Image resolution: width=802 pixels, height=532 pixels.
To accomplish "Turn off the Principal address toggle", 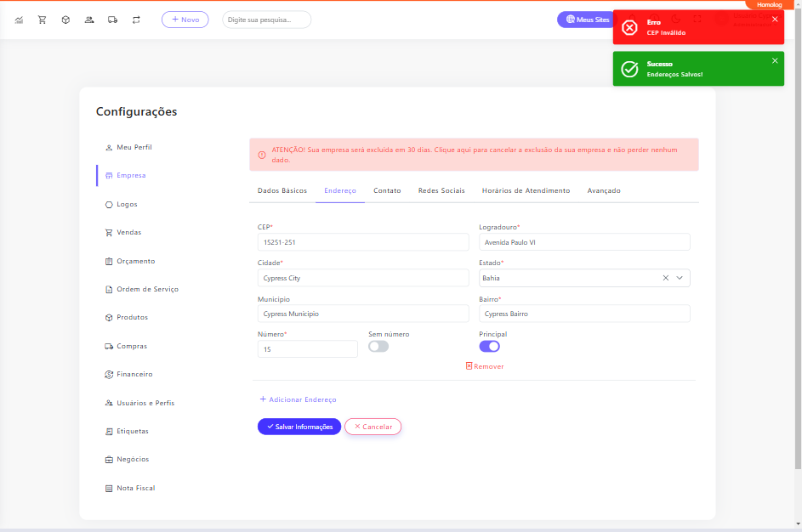I will (x=489, y=347).
